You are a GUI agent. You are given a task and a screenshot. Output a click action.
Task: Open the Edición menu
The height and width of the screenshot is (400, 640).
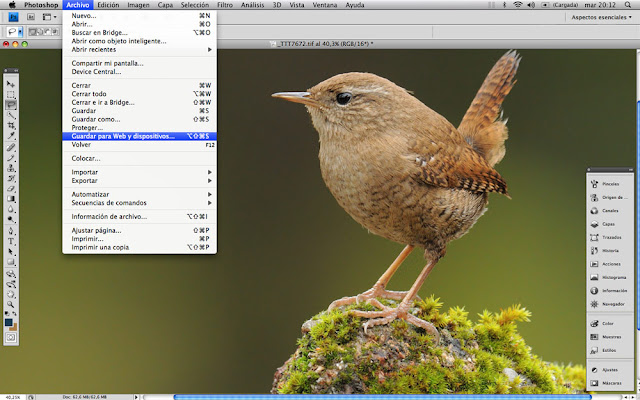[x=108, y=5]
